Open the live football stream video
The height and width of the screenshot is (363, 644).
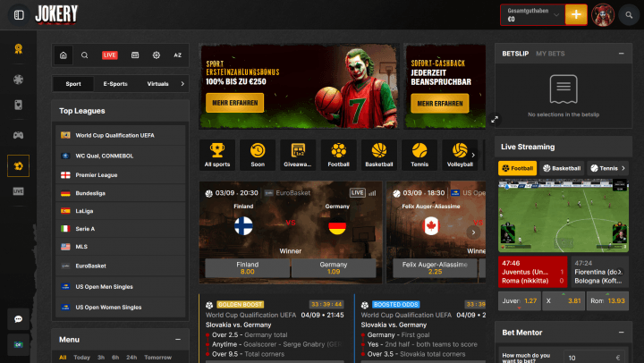tap(563, 216)
